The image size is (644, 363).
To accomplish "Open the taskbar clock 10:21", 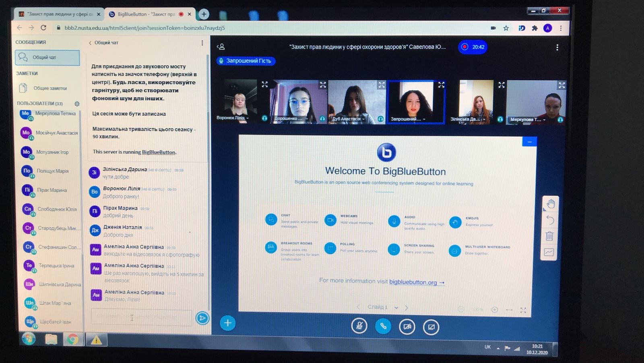I will click(x=537, y=349).
